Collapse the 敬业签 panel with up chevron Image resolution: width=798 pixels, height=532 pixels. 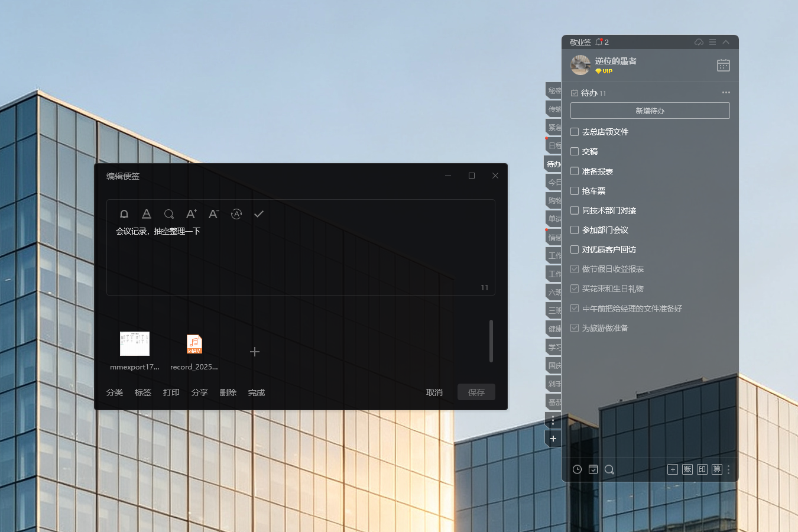click(726, 42)
